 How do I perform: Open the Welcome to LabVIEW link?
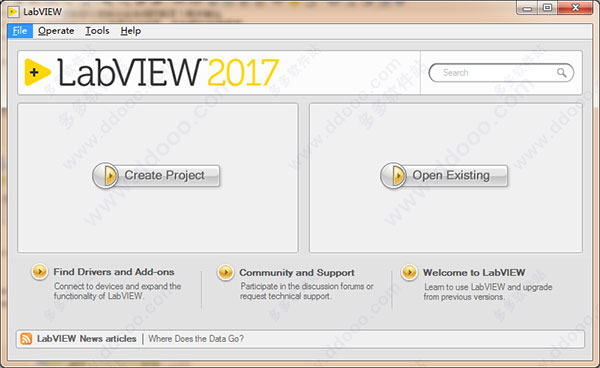coord(474,273)
